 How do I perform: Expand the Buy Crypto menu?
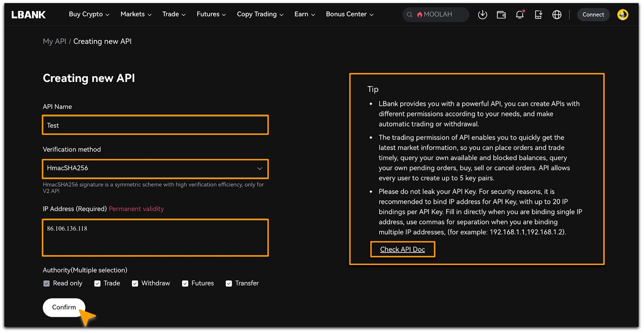[89, 14]
